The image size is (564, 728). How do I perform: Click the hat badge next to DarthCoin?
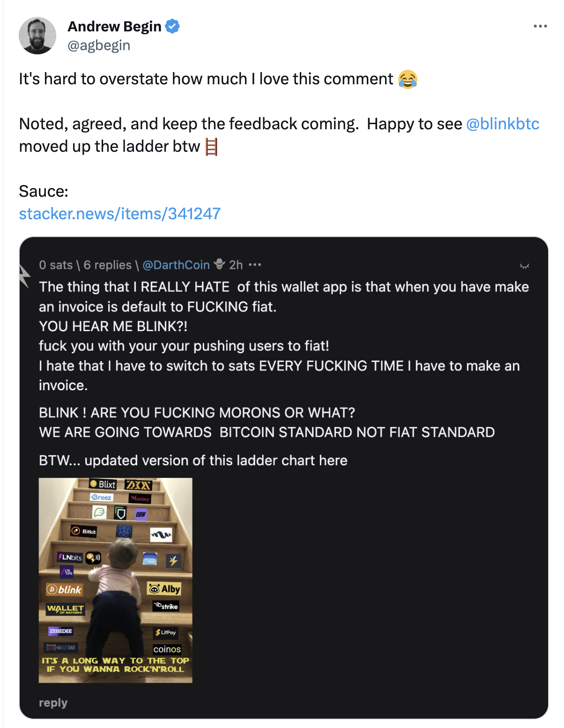point(219,265)
